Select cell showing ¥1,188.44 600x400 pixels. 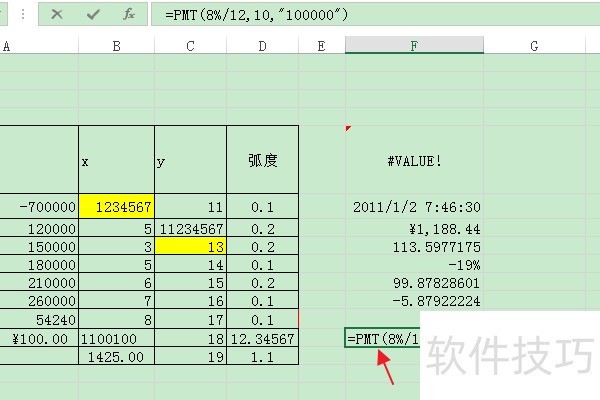pyautogui.click(x=414, y=229)
